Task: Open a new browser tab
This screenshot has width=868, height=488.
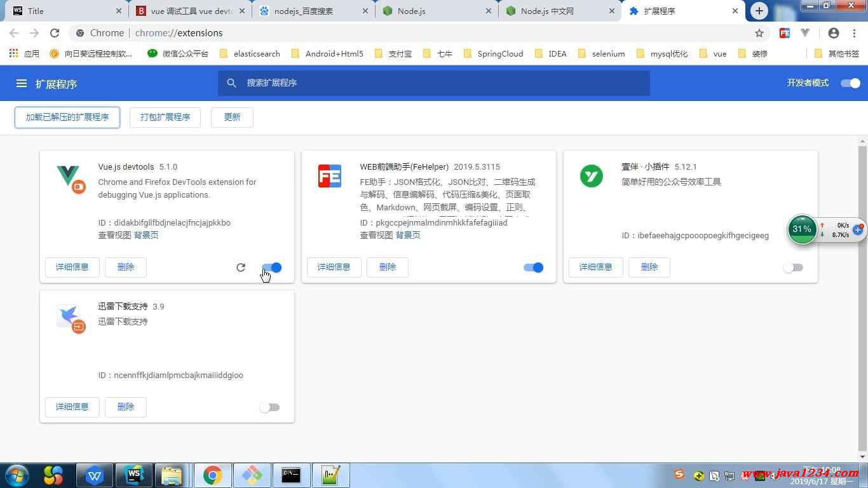Action: (x=759, y=11)
